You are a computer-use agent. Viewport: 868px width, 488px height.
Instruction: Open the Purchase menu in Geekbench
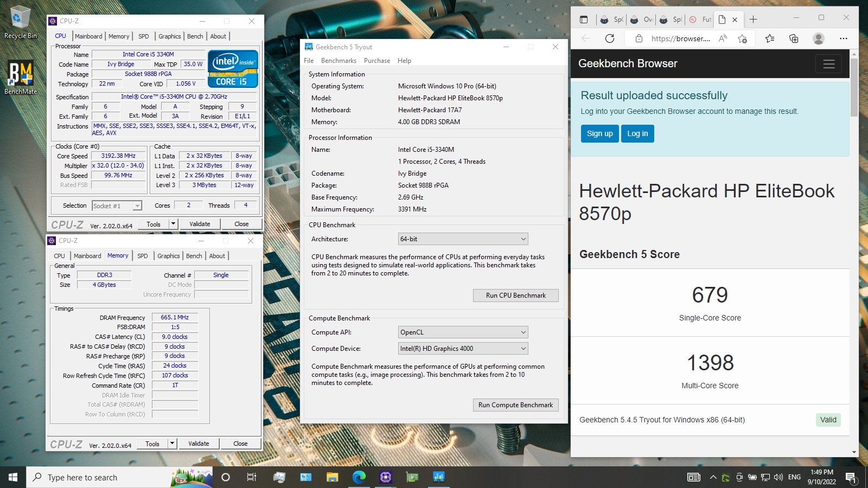click(x=377, y=61)
